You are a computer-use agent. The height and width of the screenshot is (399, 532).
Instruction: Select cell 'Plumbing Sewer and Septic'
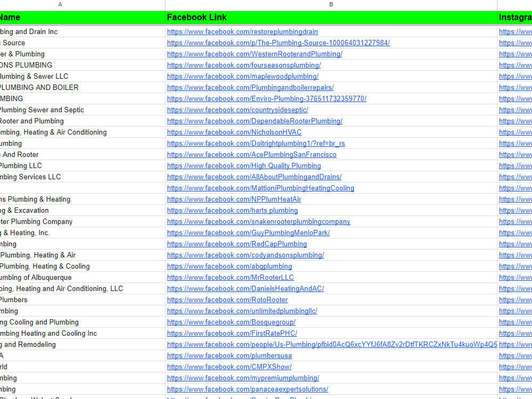click(x=82, y=110)
